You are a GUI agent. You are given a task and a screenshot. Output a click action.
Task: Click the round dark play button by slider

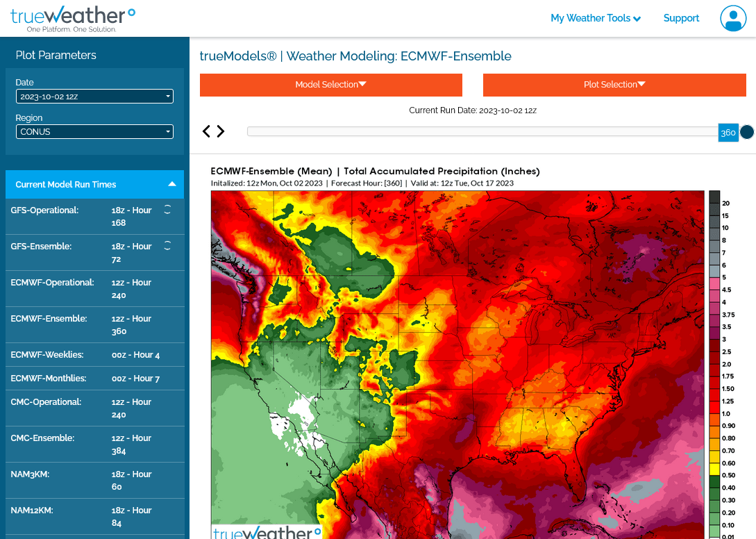[747, 132]
